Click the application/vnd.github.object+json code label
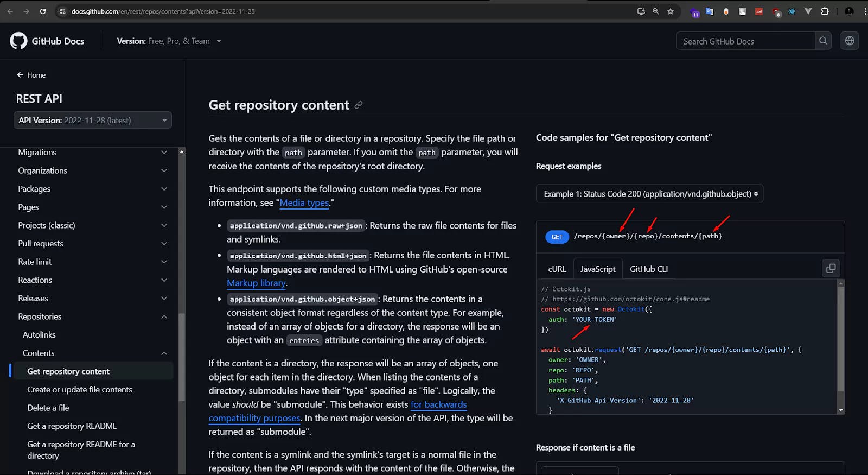The image size is (868, 475). tap(302, 299)
